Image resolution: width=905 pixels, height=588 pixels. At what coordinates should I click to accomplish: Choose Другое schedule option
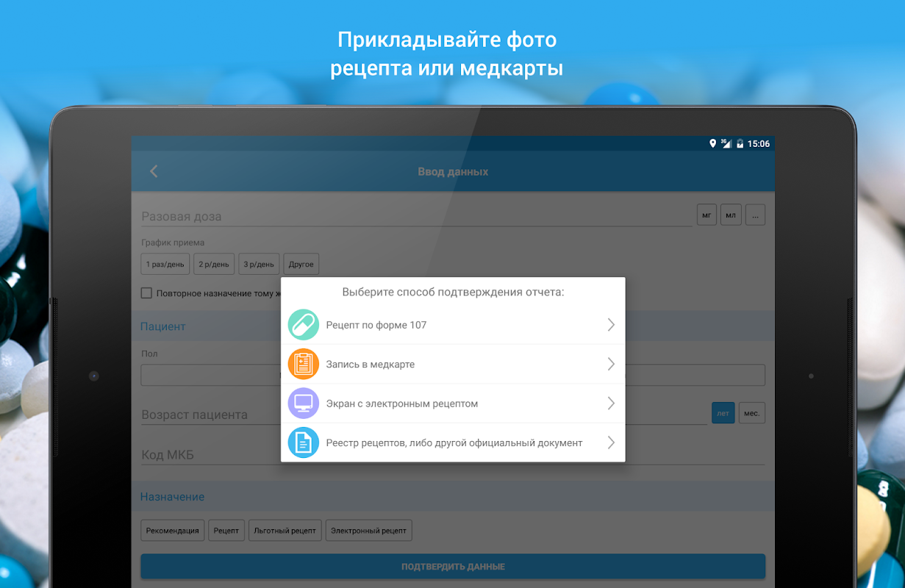(x=301, y=265)
